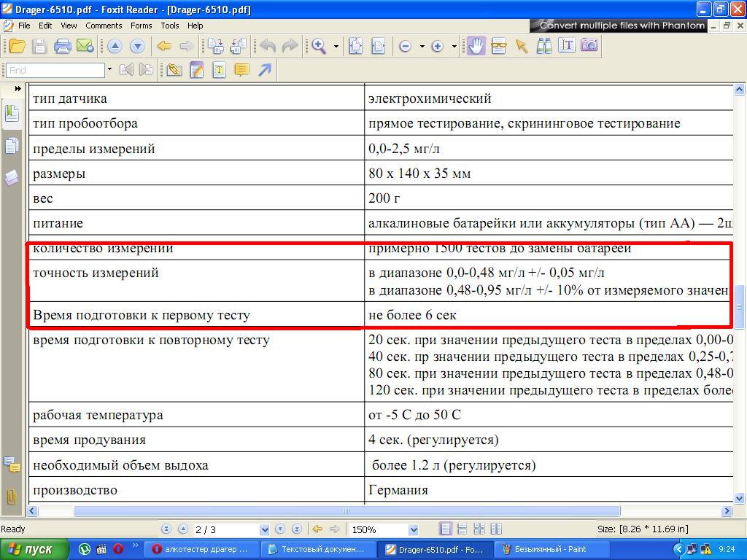Image resolution: width=747 pixels, height=560 pixels.
Task: Open the Layers side panel
Action: point(12,178)
